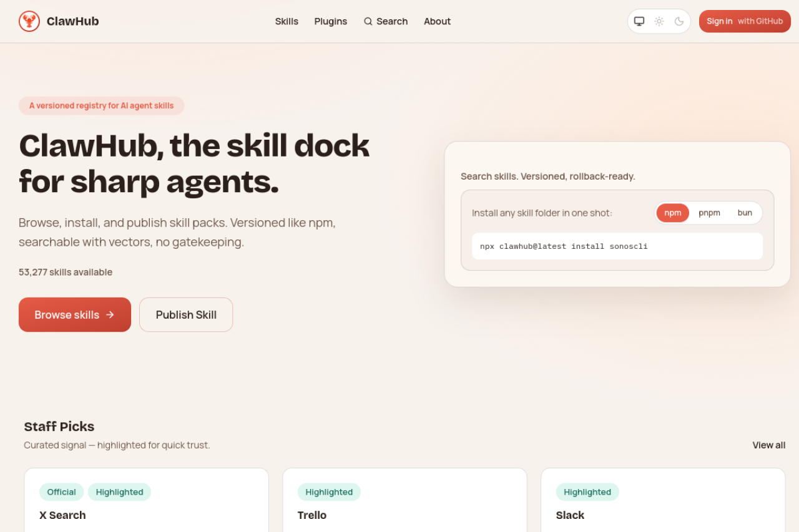
Task: Open View all staff picks
Action: tap(768, 445)
